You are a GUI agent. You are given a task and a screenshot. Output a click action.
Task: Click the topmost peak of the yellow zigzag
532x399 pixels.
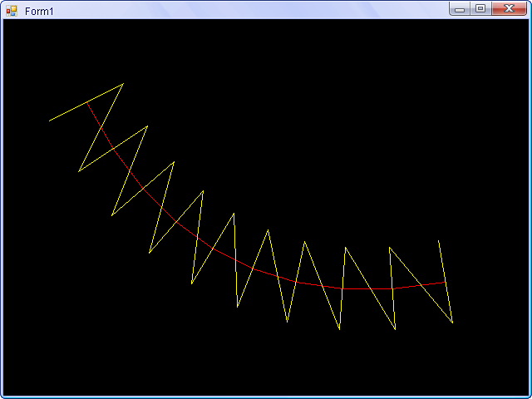123,84
